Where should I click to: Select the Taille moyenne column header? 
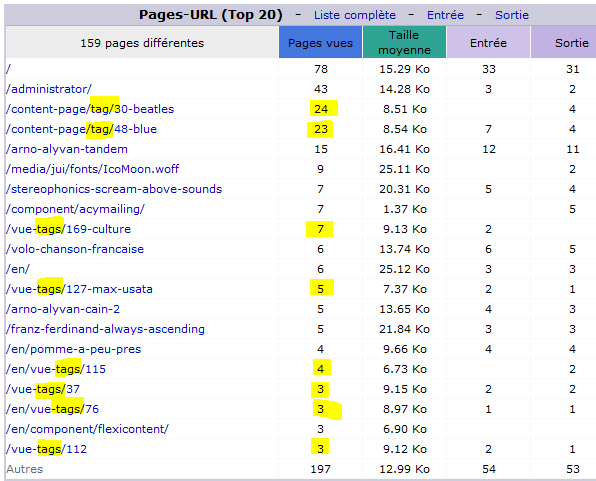(x=404, y=43)
